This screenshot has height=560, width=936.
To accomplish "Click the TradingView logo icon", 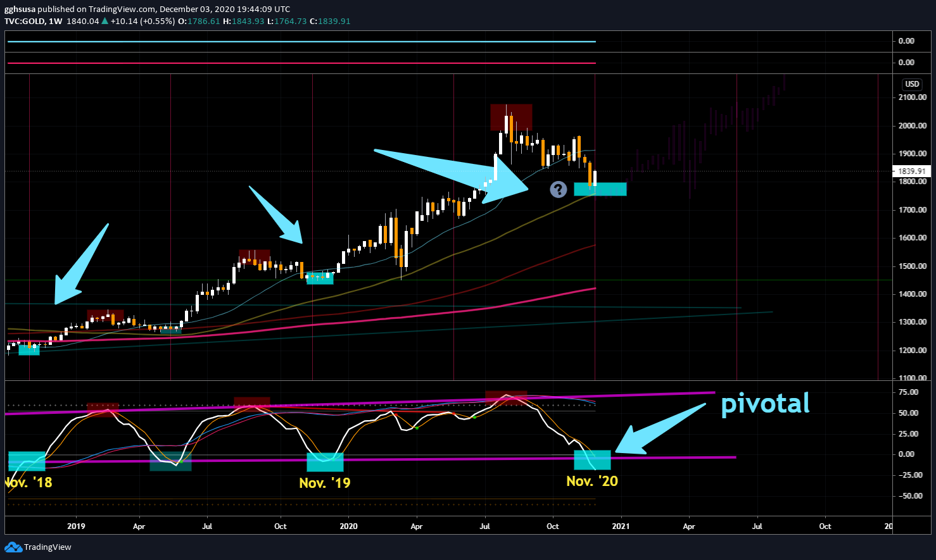I will click(x=13, y=547).
